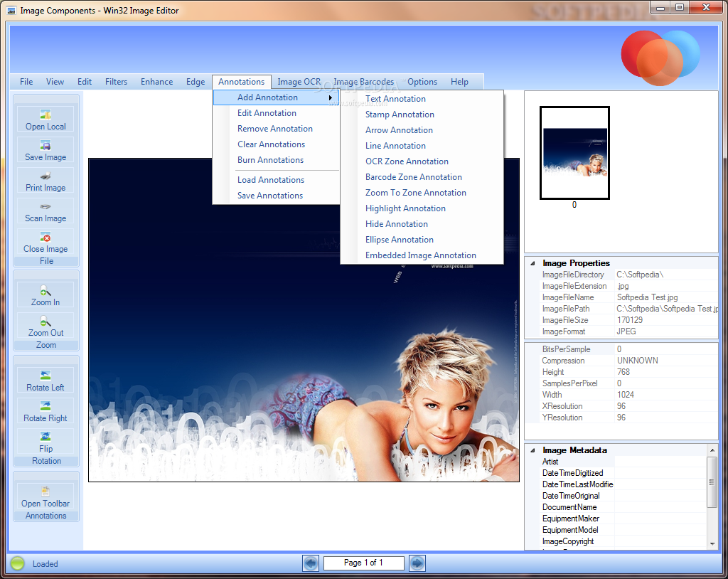This screenshot has height=579, width=728.
Task: Click the Zoom Out magnifier icon
Action: (45, 321)
